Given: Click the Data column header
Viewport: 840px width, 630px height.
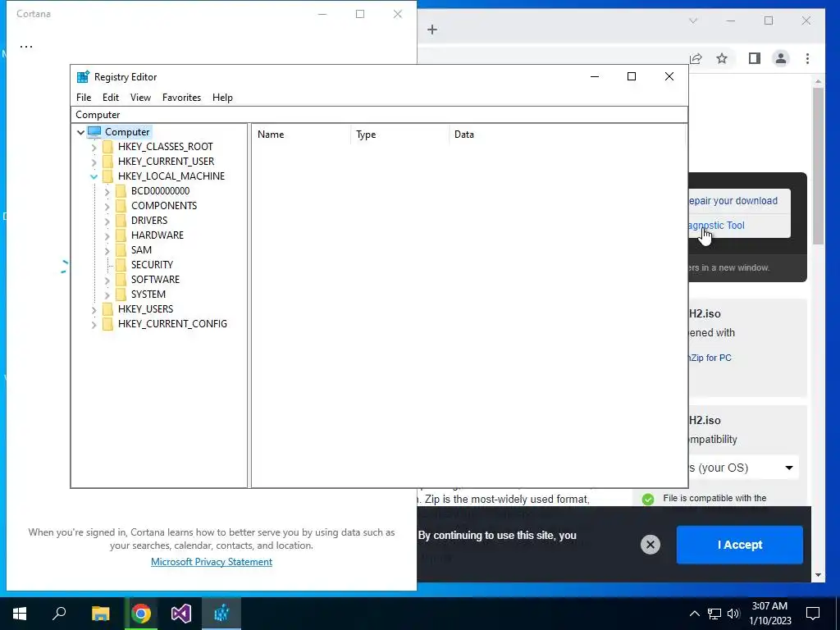Looking at the screenshot, I should [x=568, y=135].
